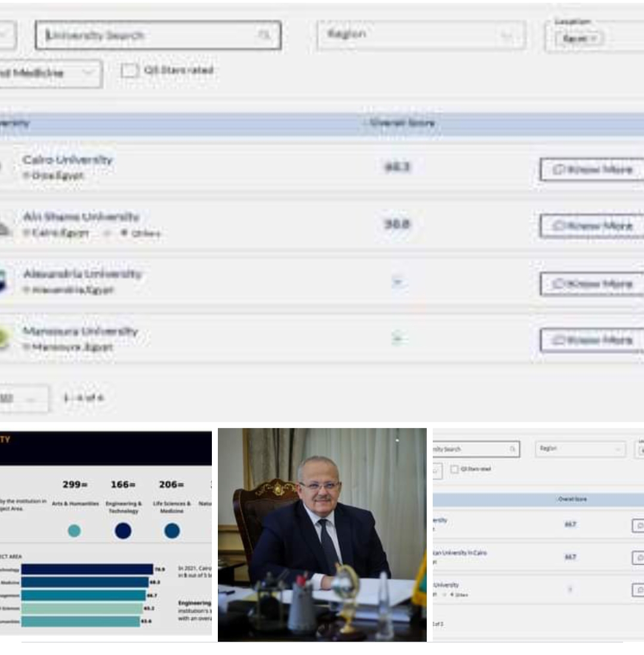Click the Arts & Humanities teal circle
Viewport: 644px width, 655px height.
coord(74,530)
